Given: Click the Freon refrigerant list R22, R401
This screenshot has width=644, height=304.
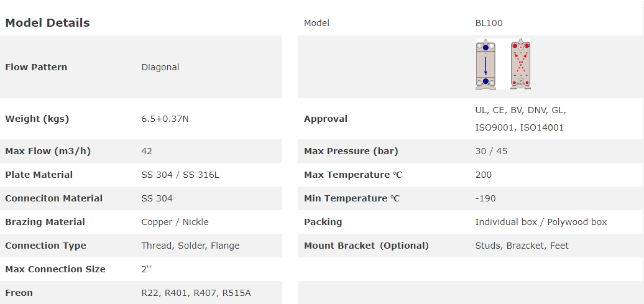Looking at the screenshot, I should pos(196,293).
